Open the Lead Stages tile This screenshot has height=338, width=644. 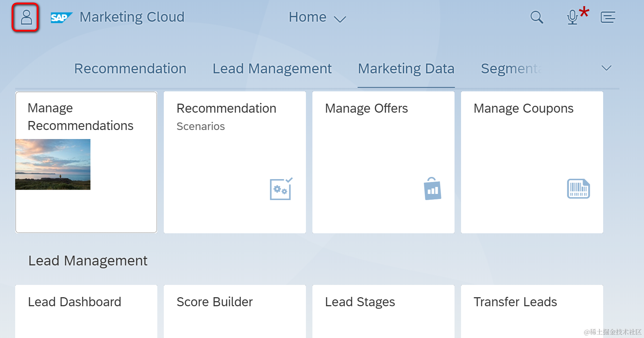tap(383, 311)
